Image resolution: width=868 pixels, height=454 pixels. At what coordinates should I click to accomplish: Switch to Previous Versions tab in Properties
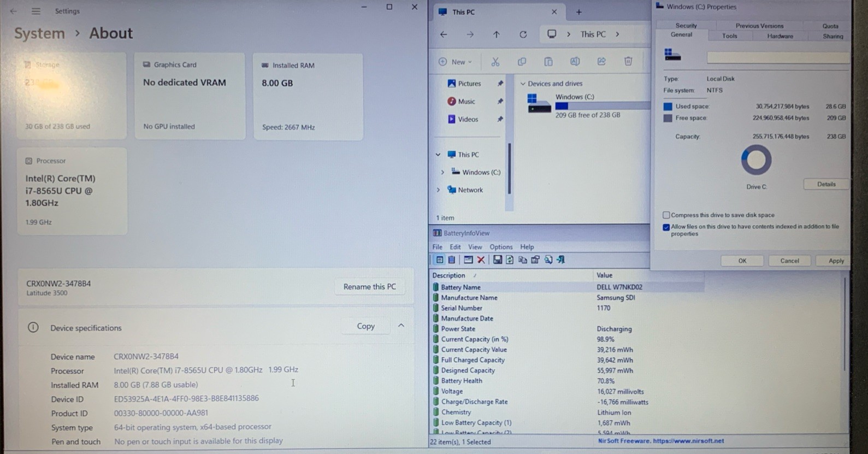759,26
